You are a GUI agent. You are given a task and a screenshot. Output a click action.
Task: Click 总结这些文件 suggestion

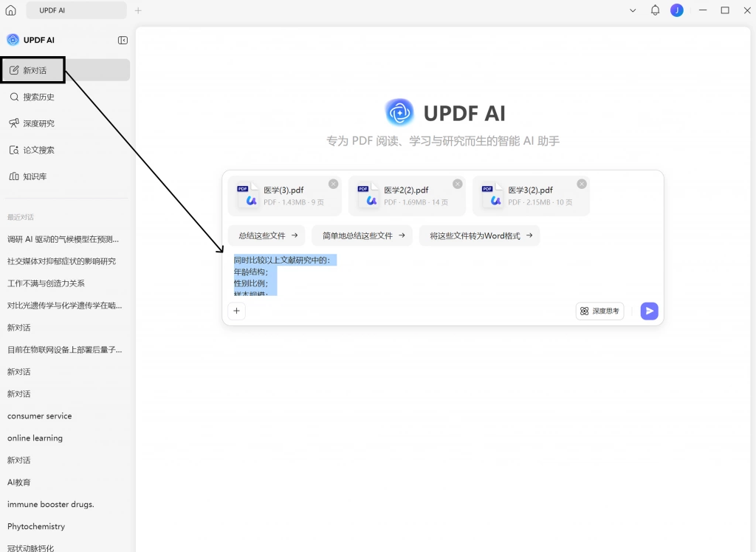point(267,235)
